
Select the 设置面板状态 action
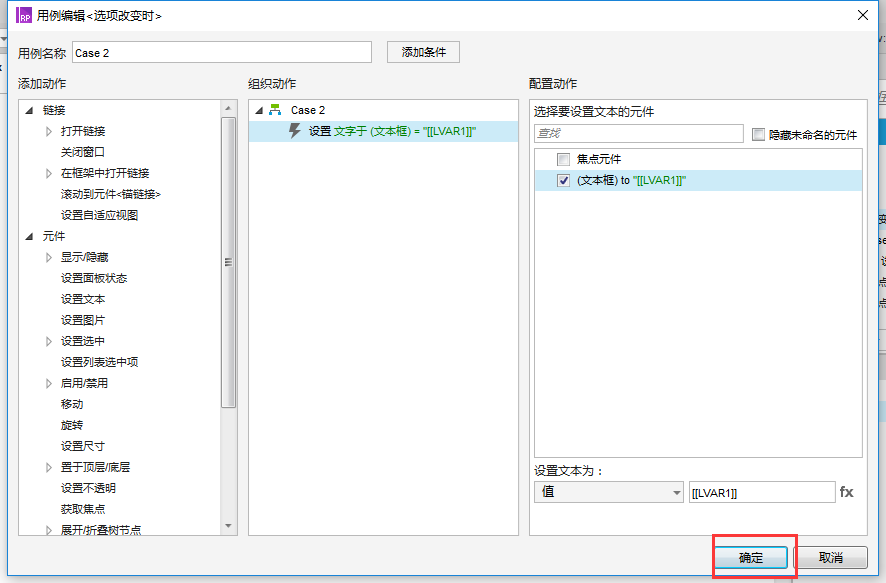94,278
